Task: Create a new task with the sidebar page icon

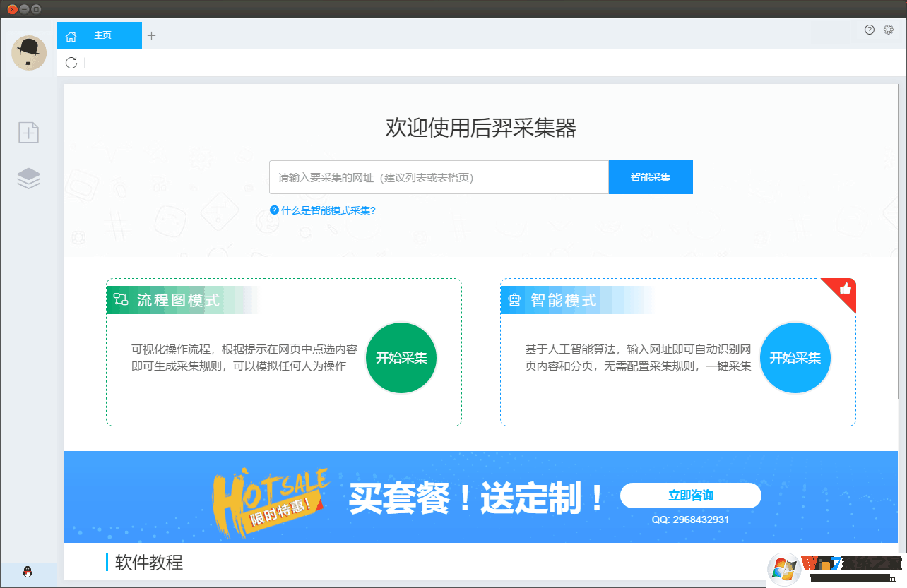Action: pyautogui.click(x=28, y=132)
